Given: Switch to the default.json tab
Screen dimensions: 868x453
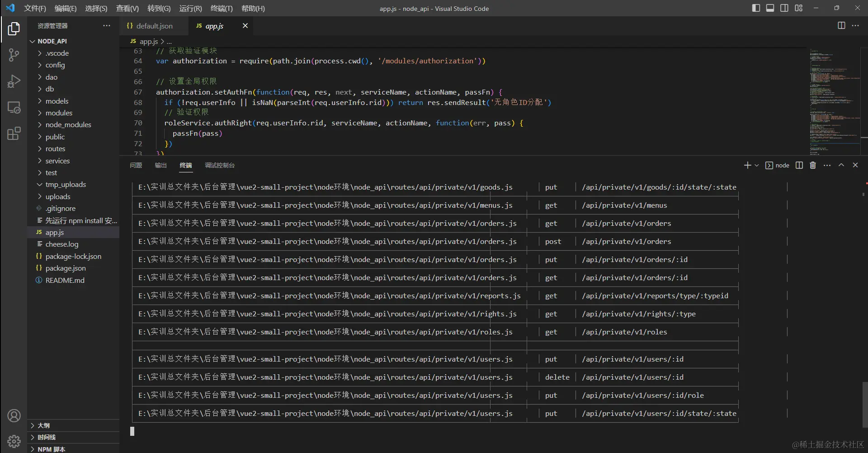Looking at the screenshot, I should coord(154,26).
